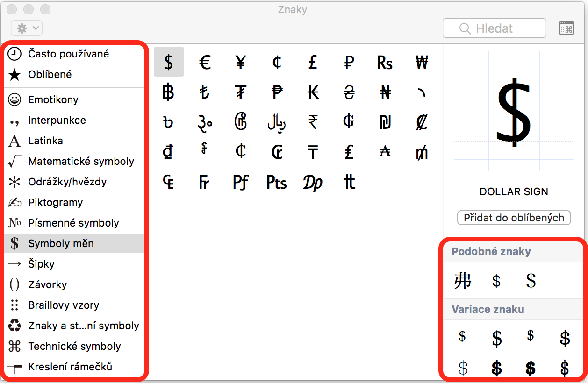588x383 pixels.
Task: Open the Interpunkce category
Action: [57, 120]
